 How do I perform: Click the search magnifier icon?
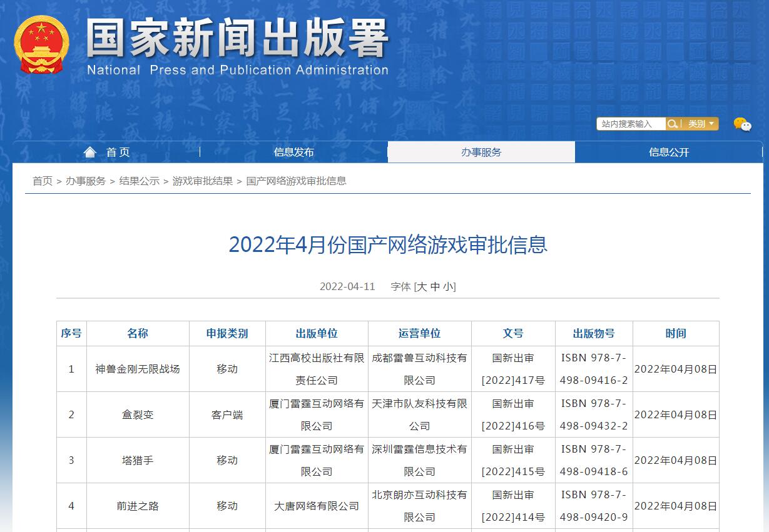[x=673, y=124]
